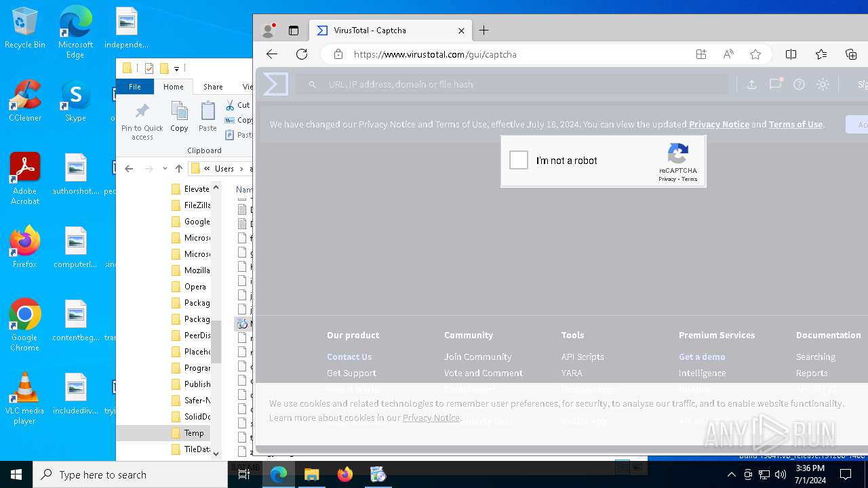Add page to favorites star icon
868x488 pixels.
755,54
